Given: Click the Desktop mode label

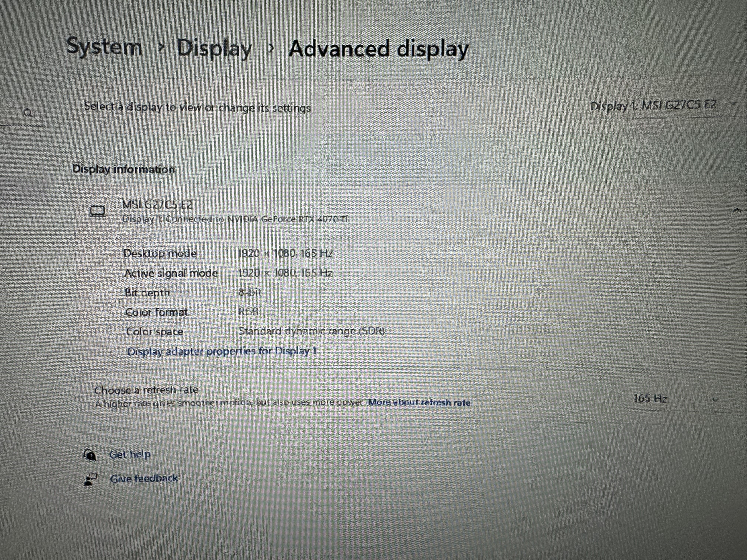Looking at the screenshot, I should pos(160,254).
